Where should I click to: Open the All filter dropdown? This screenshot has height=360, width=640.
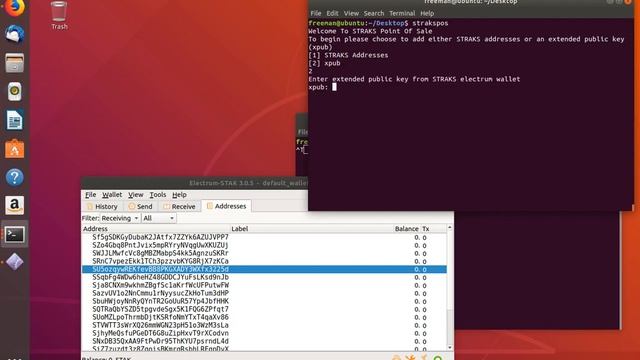click(x=158, y=218)
